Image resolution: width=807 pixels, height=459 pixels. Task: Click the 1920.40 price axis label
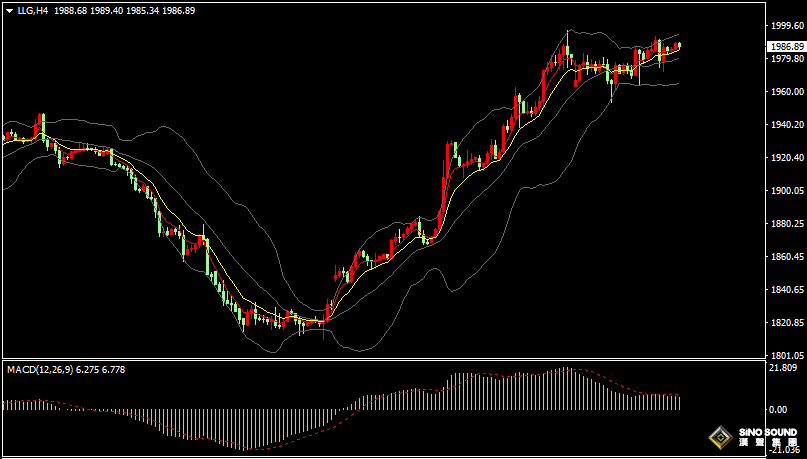pos(785,157)
